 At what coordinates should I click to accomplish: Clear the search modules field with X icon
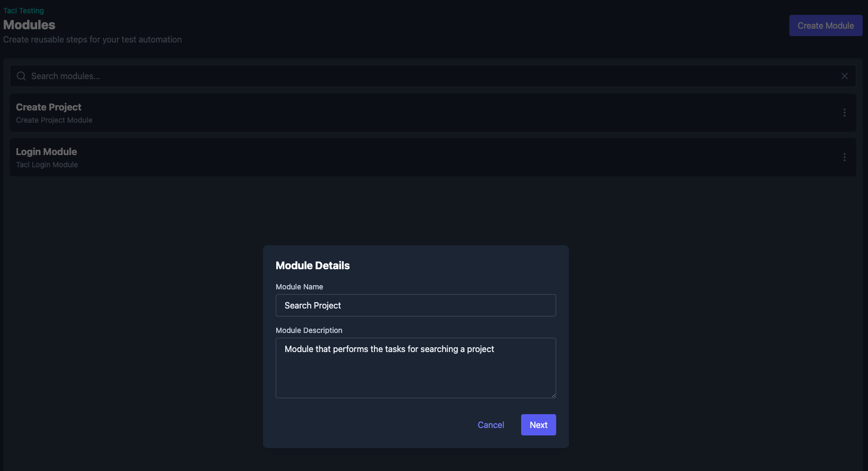click(844, 76)
